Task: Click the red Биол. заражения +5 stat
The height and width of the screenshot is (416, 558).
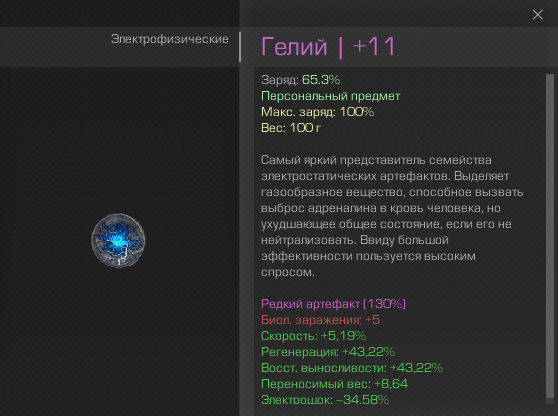Action: point(320,320)
